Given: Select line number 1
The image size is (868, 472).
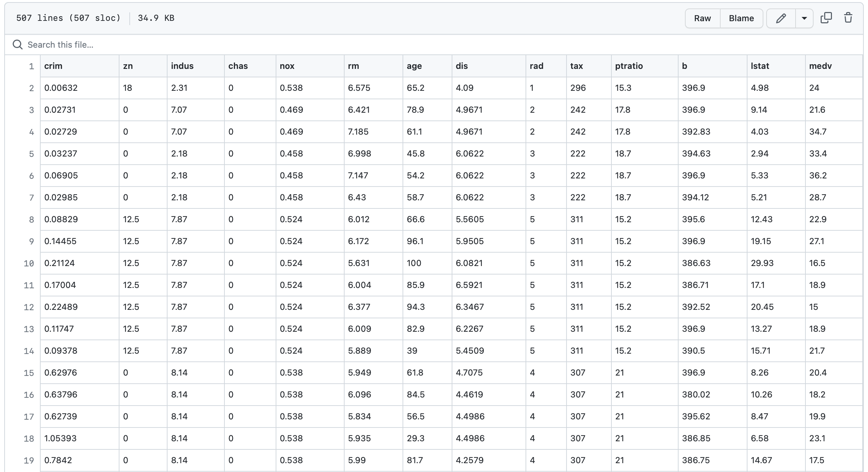Looking at the screenshot, I should click(x=31, y=66).
